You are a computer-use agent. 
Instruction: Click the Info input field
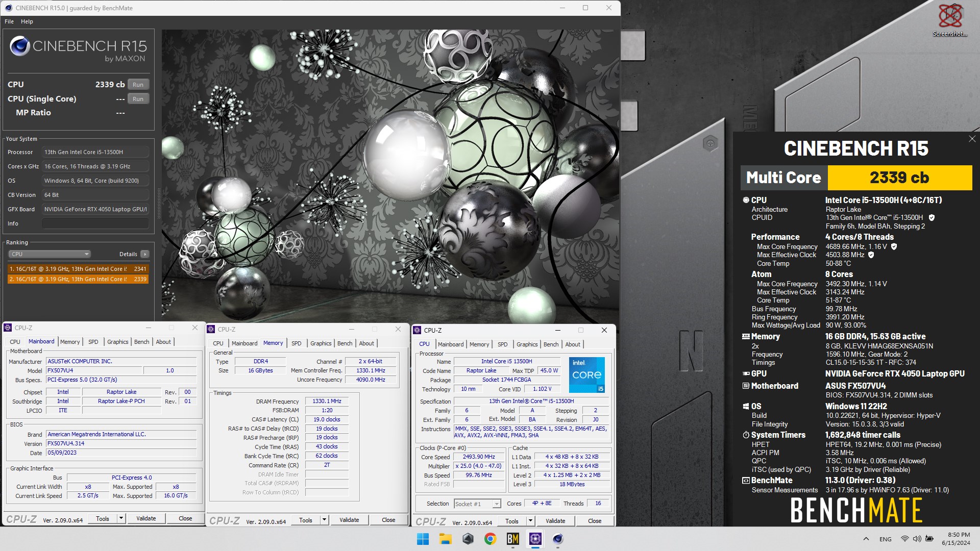(95, 223)
